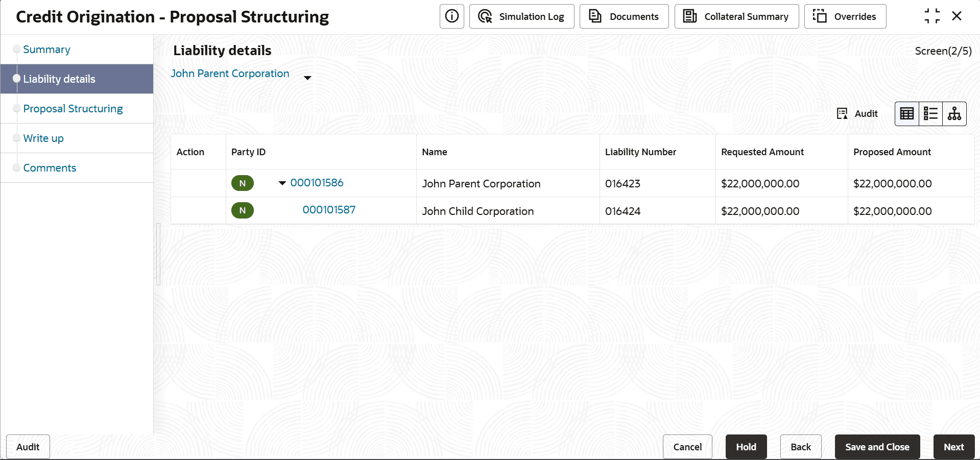Collapse the 000101586 party row
Image resolution: width=980 pixels, height=460 pixels.
coord(282,183)
